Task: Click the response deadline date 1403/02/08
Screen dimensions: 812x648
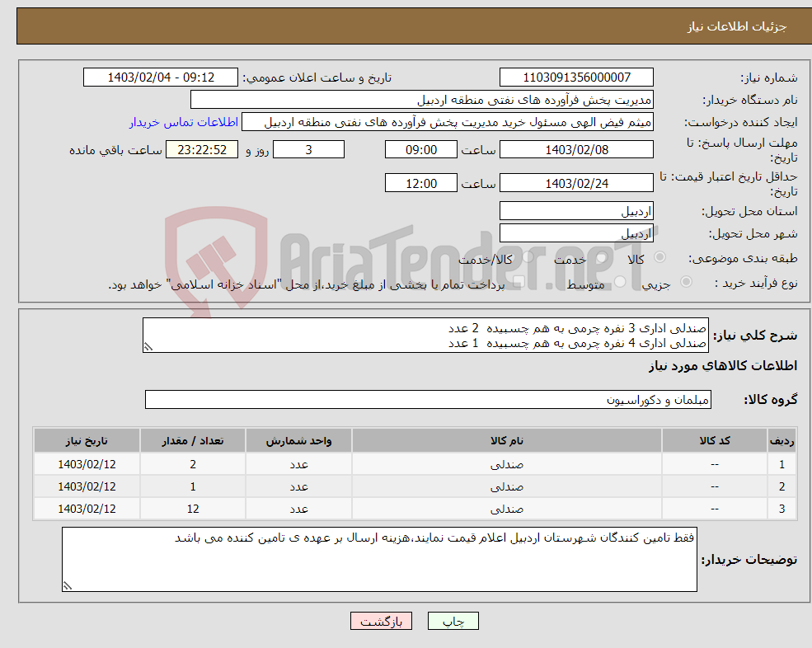Action: coord(576,150)
